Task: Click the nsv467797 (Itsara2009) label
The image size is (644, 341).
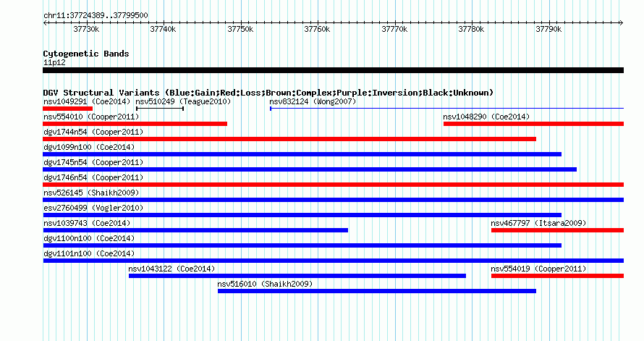Action: [538, 223]
